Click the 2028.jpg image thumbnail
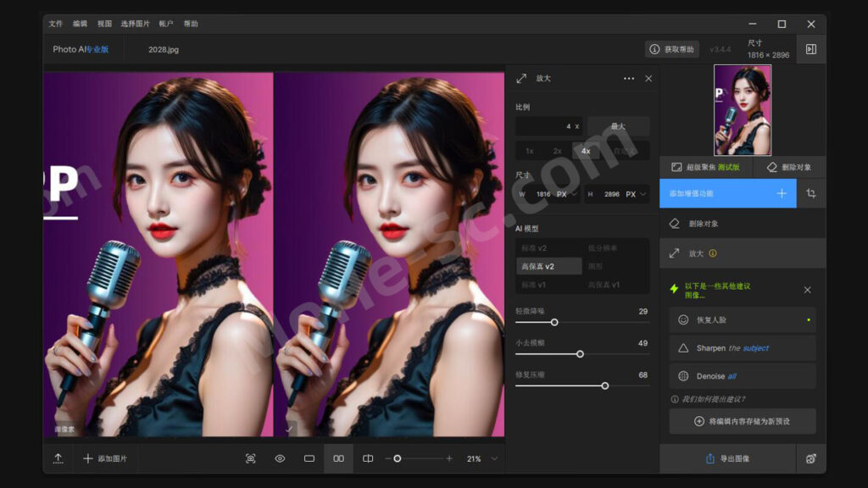The width and height of the screenshot is (868, 488). [743, 98]
